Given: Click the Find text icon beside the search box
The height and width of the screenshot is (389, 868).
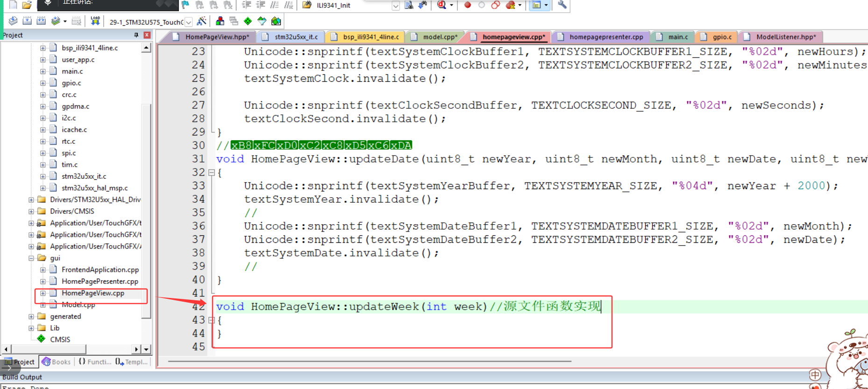Looking at the screenshot, I should click(x=409, y=5).
